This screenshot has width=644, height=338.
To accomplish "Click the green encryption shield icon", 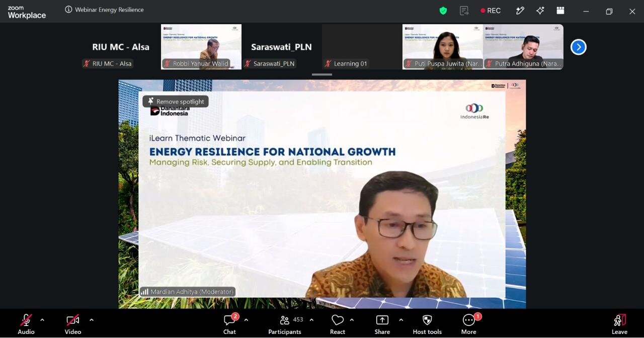I will 443,11.
